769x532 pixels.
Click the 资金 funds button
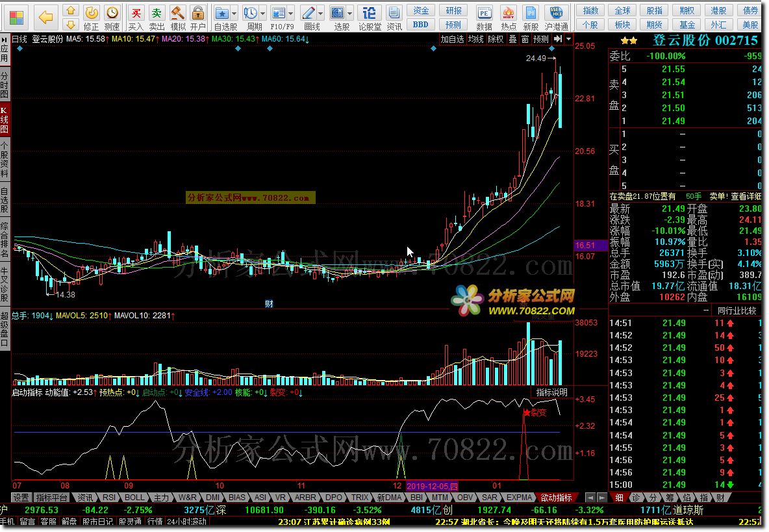tap(421, 10)
